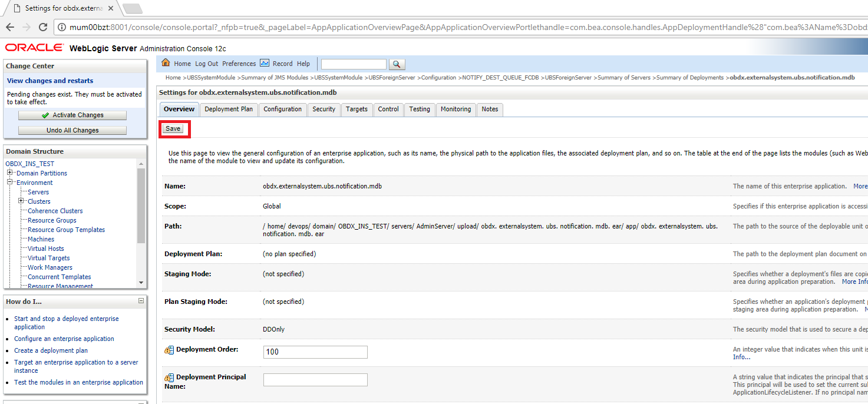Go back with browser back arrow
The width and height of the screenshot is (868, 404).
[x=9, y=27]
